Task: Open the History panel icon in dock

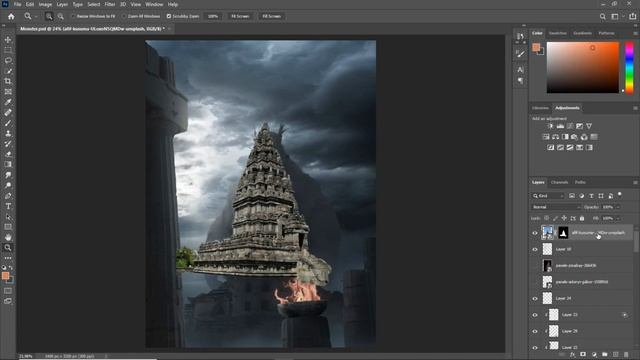Action: 520,37
